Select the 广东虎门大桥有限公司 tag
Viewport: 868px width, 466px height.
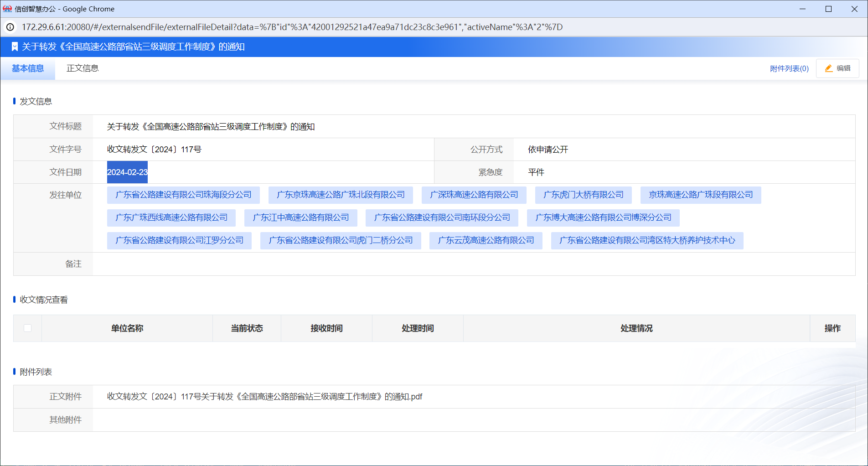584,195
